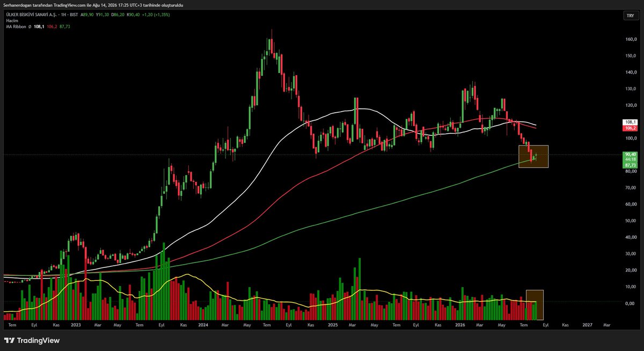This screenshot has height=351, width=644.
Task: Click the 2026 label on the time axis
Action: (x=459, y=325)
